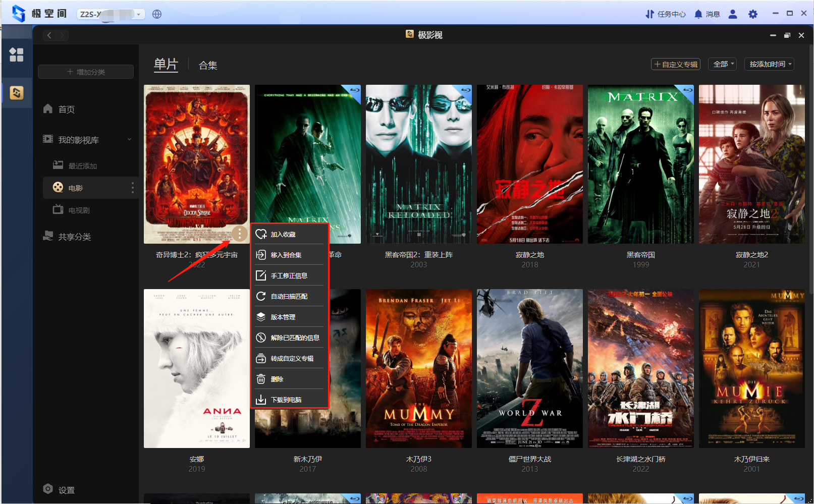Screen dimensions: 814x504
Task: Open the top-right settings gear icon
Action: pyautogui.click(x=753, y=14)
